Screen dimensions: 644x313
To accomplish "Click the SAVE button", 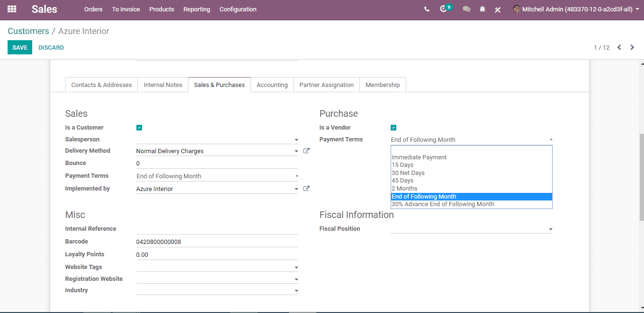I will point(20,47).
